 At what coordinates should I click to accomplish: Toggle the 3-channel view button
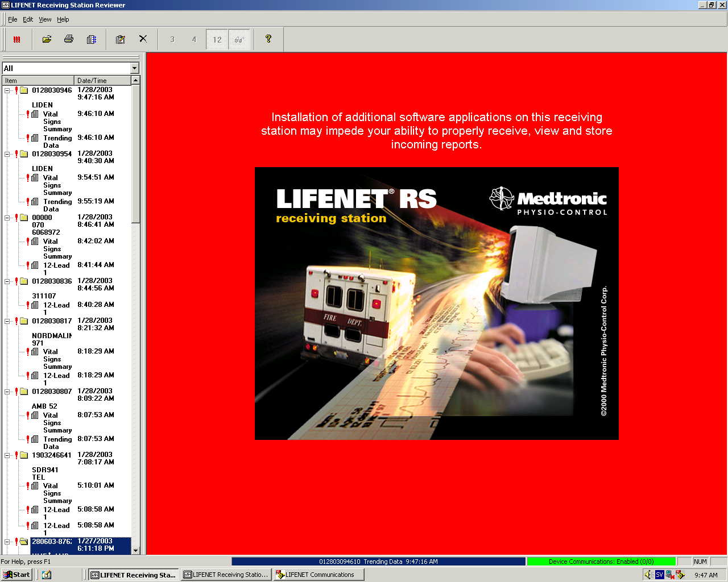[172, 39]
